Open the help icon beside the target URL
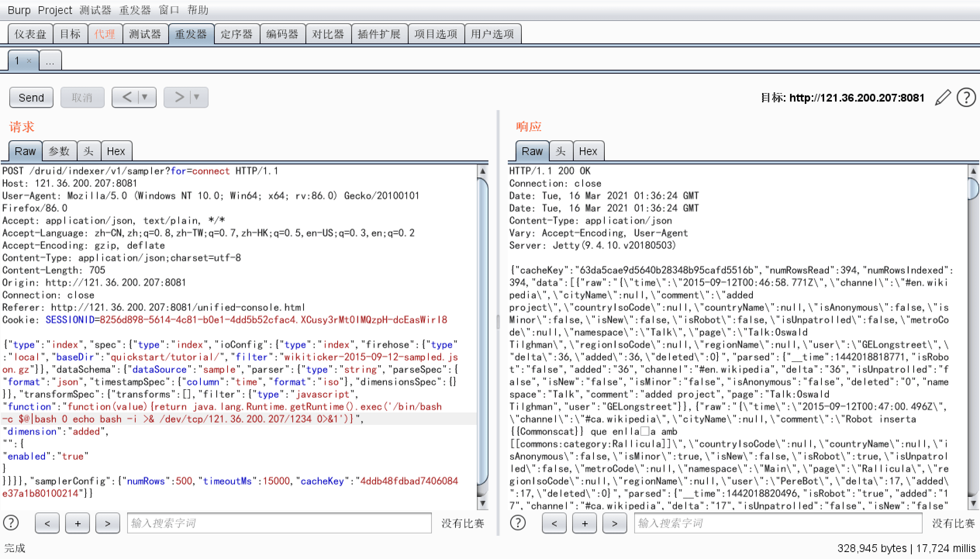The width and height of the screenshot is (980, 559). [x=966, y=98]
